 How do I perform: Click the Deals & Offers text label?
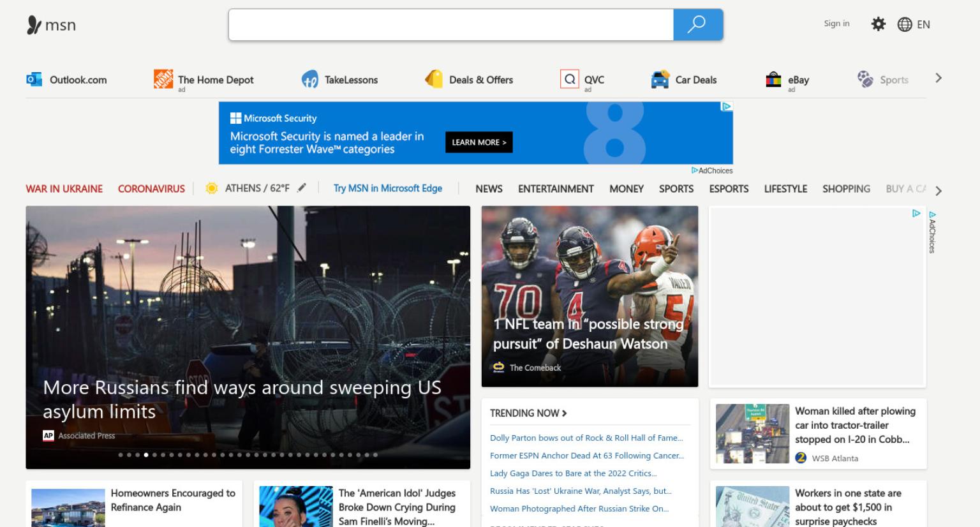pyautogui.click(x=481, y=80)
